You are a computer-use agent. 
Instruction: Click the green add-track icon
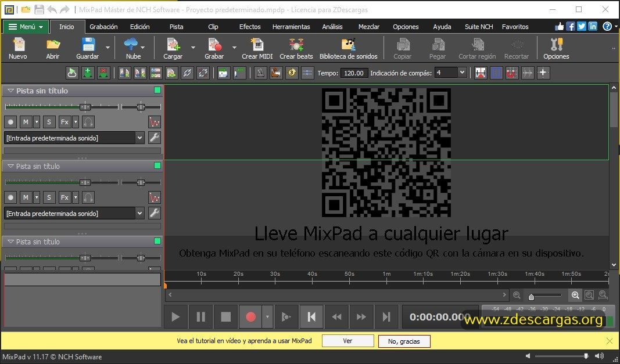tap(88, 73)
